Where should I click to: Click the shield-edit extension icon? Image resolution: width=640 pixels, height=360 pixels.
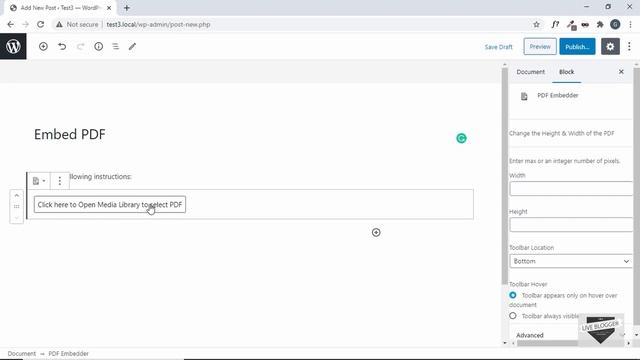pyautogui.click(x=571, y=25)
